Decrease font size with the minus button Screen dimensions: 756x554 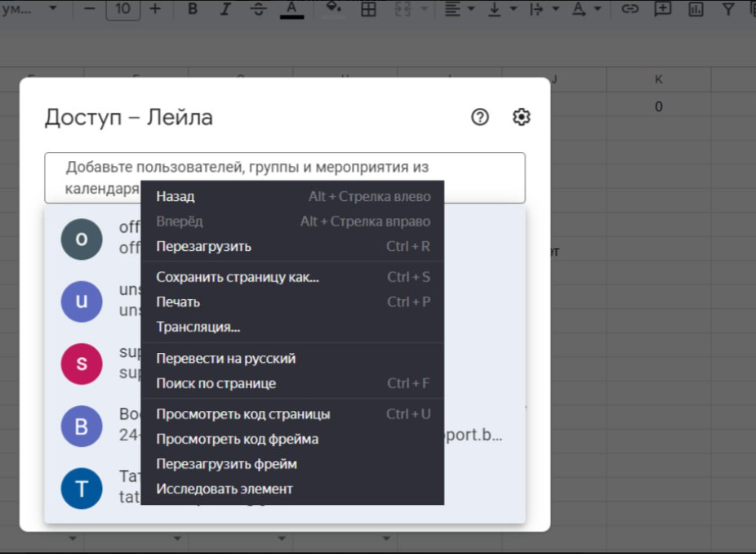tap(89, 9)
